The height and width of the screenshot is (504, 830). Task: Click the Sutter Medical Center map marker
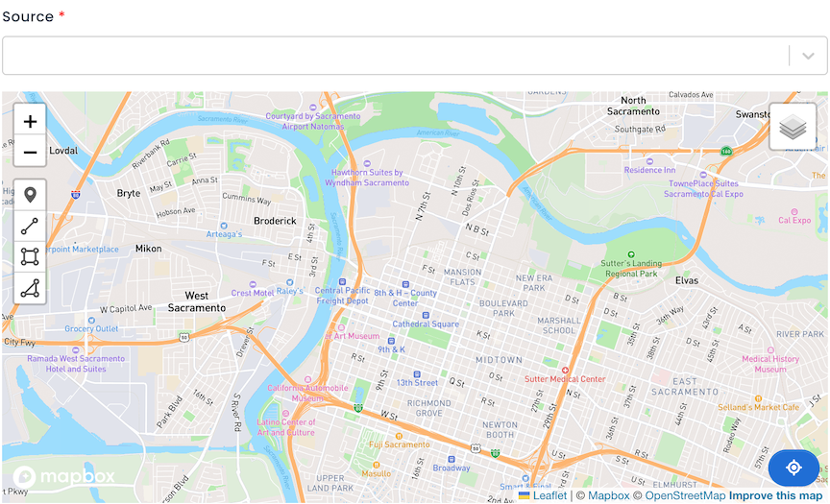coord(565,371)
